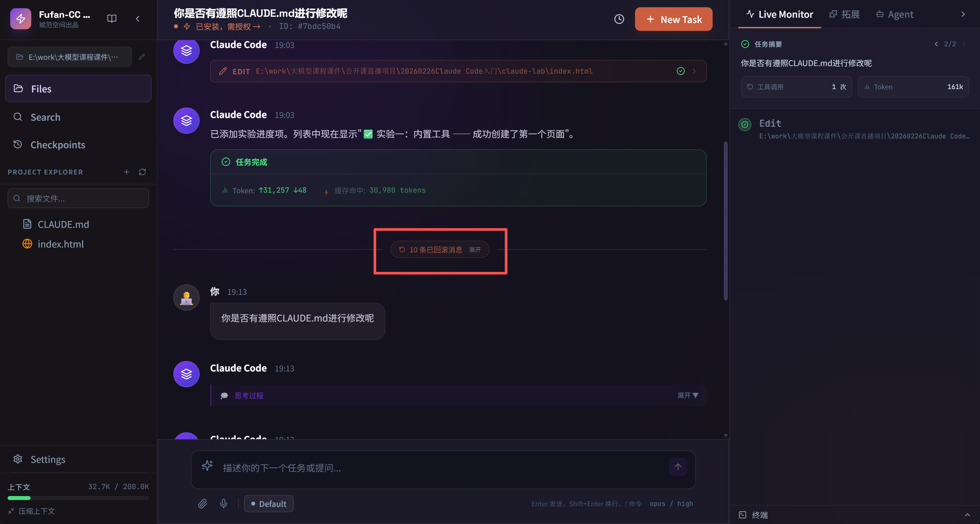The height and width of the screenshot is (524, 980).
Task: Click 已安装，需授权 authorization link
Action: 228,27
